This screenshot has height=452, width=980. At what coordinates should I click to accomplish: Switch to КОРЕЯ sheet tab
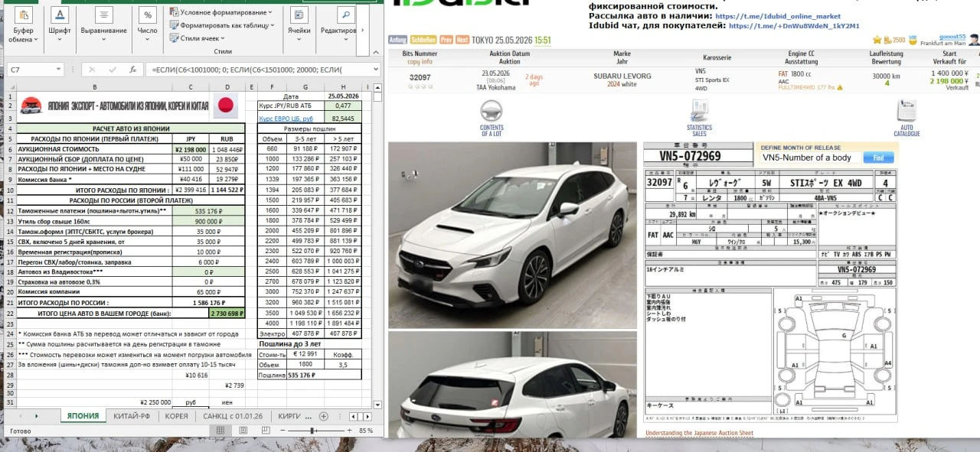tap(176, 416)
